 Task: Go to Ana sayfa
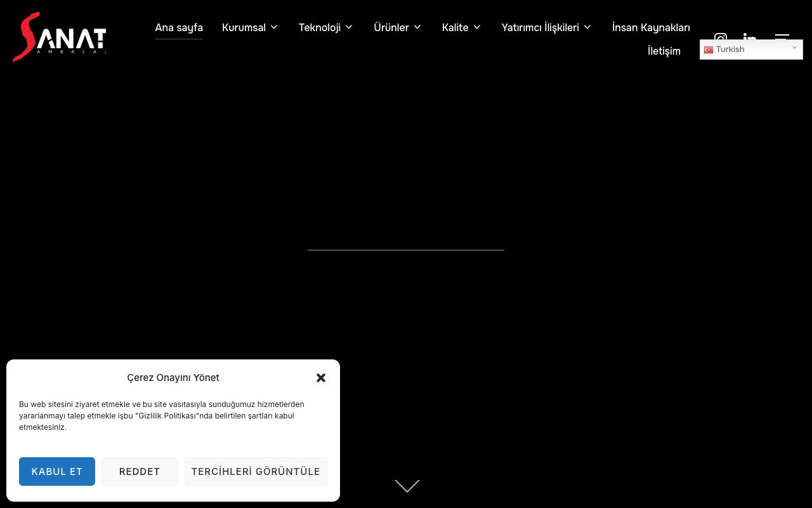(x=179, y=27)
